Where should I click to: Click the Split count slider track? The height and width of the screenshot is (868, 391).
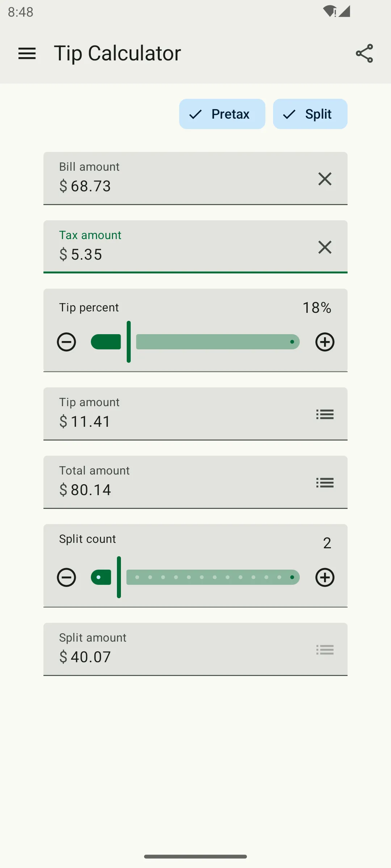click(195, 577)
